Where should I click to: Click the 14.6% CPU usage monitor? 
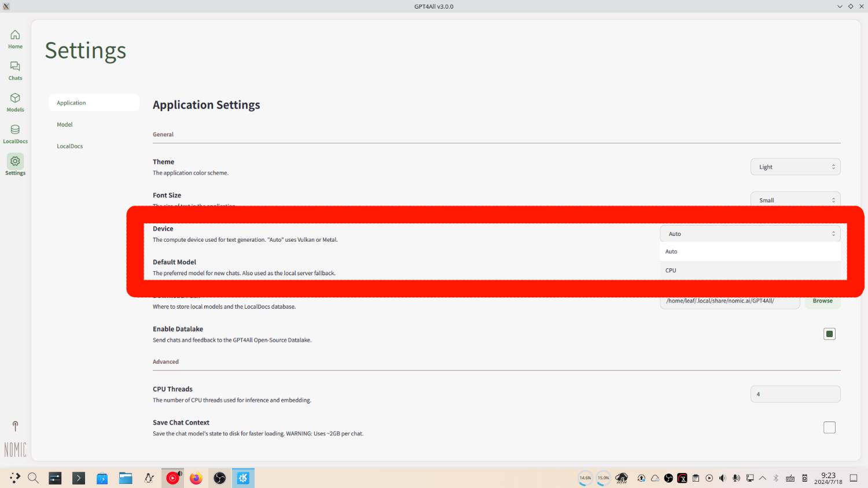point(586,478)
